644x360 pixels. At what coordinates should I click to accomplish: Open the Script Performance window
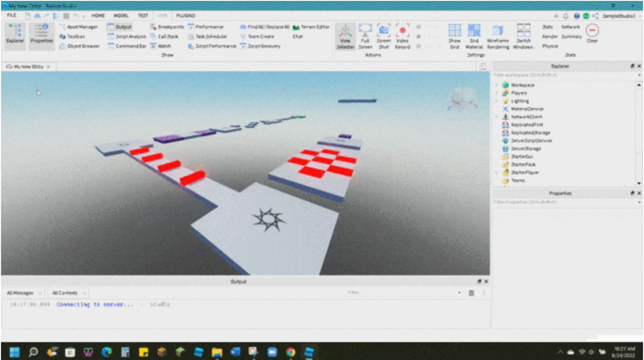tap(212, 46)
